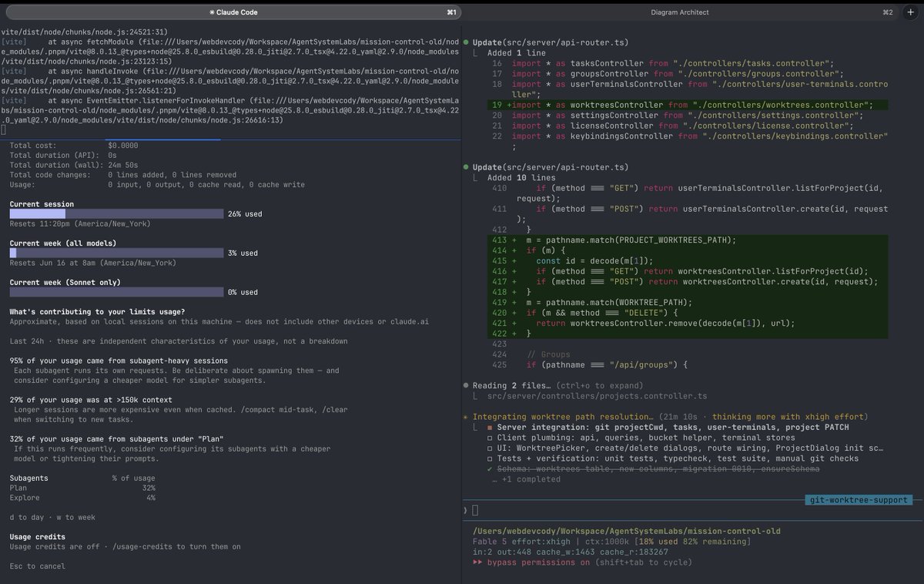
Task: Click line 413 matching PROJECT_WORKTREES_PATH
Action: click(x=687, y=240)
